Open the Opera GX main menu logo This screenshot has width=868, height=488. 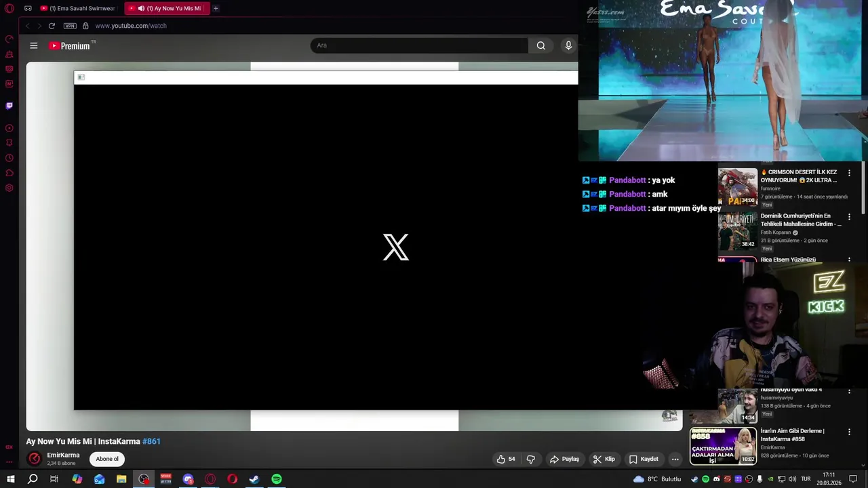pos(9,8)
